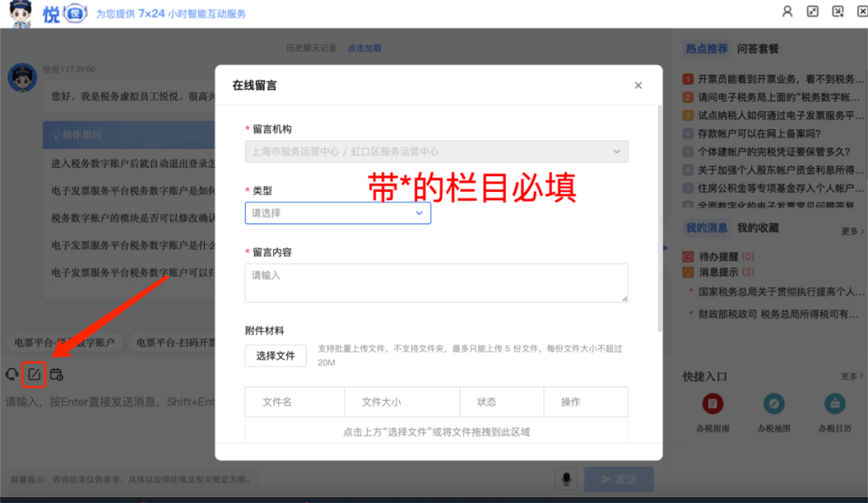Image resolution: width=868 pixels, height=503 pixels.
Task: Click the 留言内容 text area
Action: coord(436,283)
